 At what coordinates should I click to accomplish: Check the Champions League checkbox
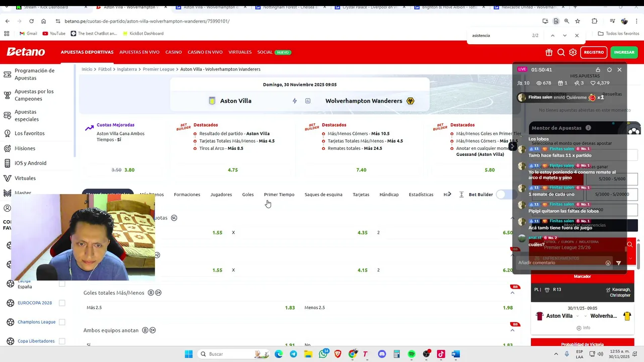coord(62,322)
